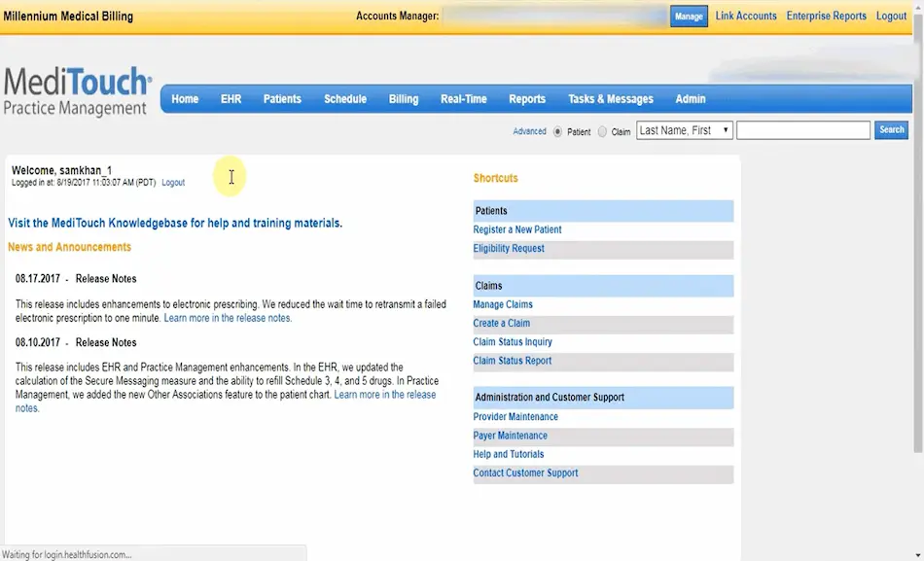The height and width of the screenshot is (561, 924).
Task: Open Enterprise Reports
Action: tap(828, 16)
